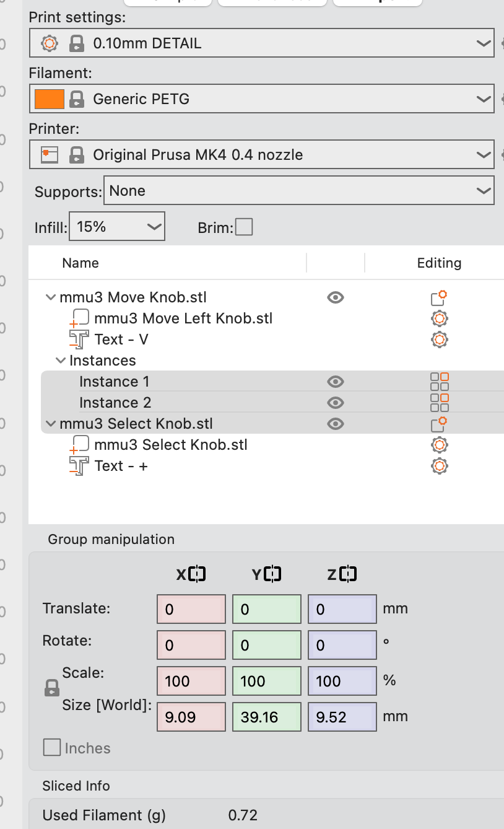Click the gear icon for Text - + row
This screenshot has height=829, width=504.
tap(439, 466)
